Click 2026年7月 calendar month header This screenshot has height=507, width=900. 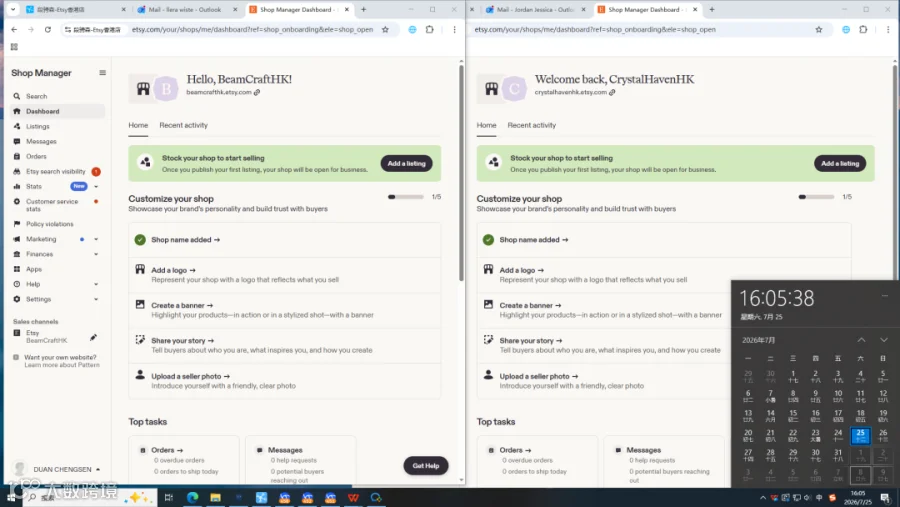(758, 340)
